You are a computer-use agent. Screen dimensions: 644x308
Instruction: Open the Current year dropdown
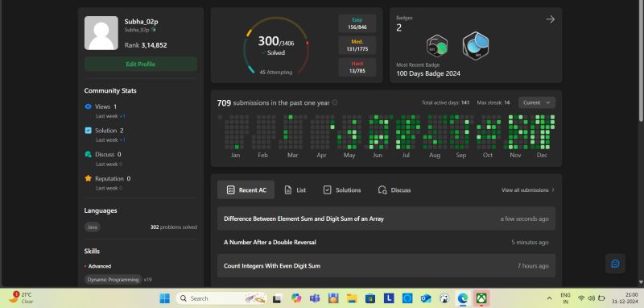pos(537,102)
